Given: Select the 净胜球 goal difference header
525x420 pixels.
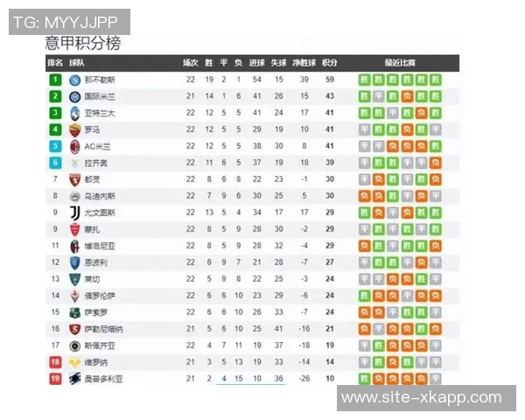Looking at the screenshot, I should coord(303,63).
